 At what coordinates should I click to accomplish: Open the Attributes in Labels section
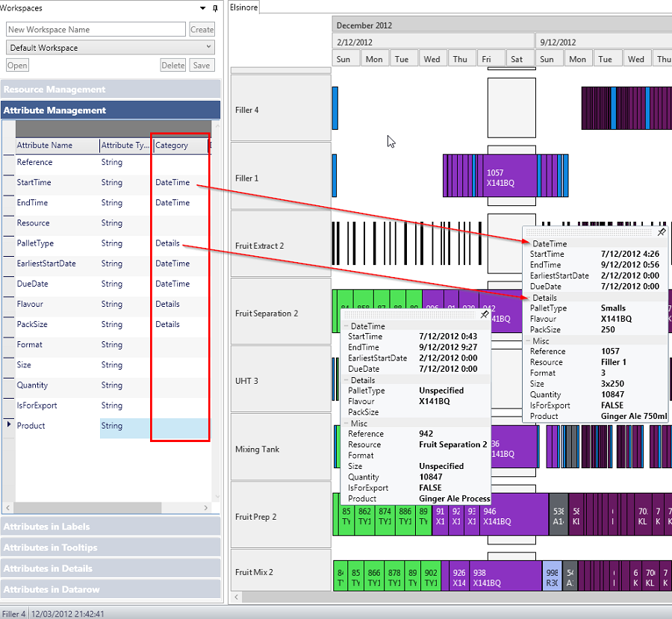(x=111, y=526)
